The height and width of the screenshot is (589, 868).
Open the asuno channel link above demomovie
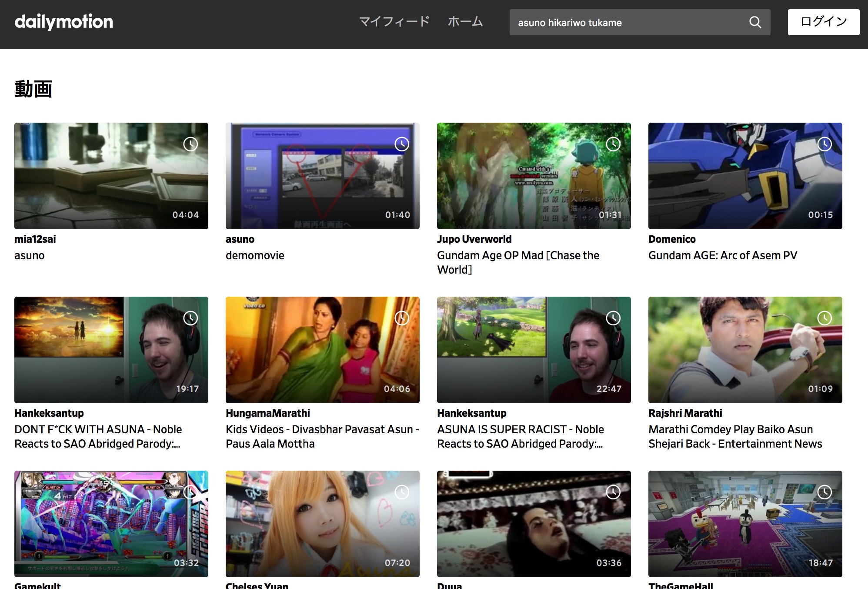pyautogui.click(x=240, y=239)
